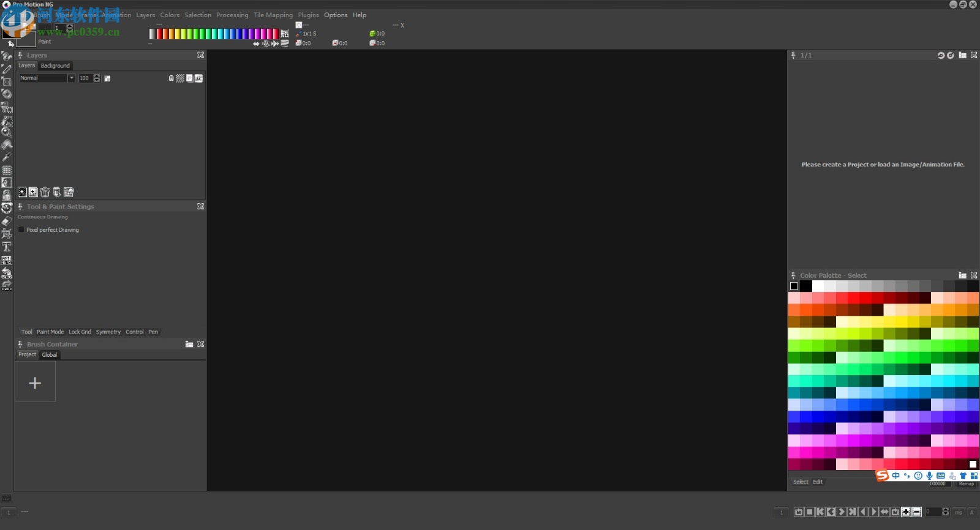The image size is (980, 530).
Task: Swap foreground and background colors arrow
Action: (10, 44)
